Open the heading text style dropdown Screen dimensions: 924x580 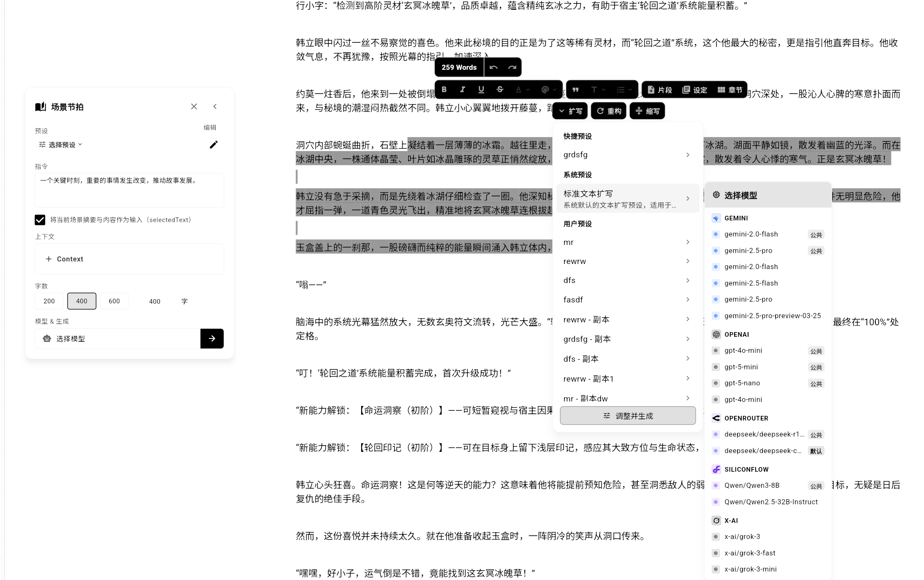598,90
